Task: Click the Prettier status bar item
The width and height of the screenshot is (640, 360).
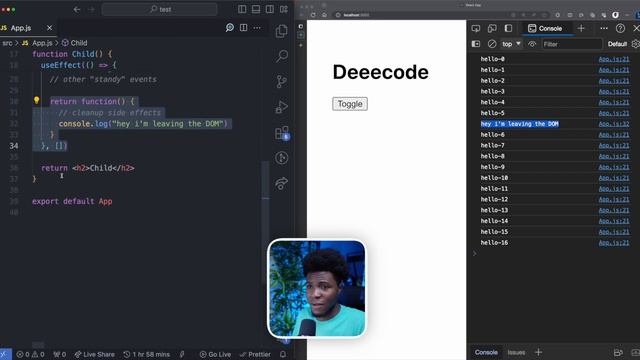Action: coord(255,354)
